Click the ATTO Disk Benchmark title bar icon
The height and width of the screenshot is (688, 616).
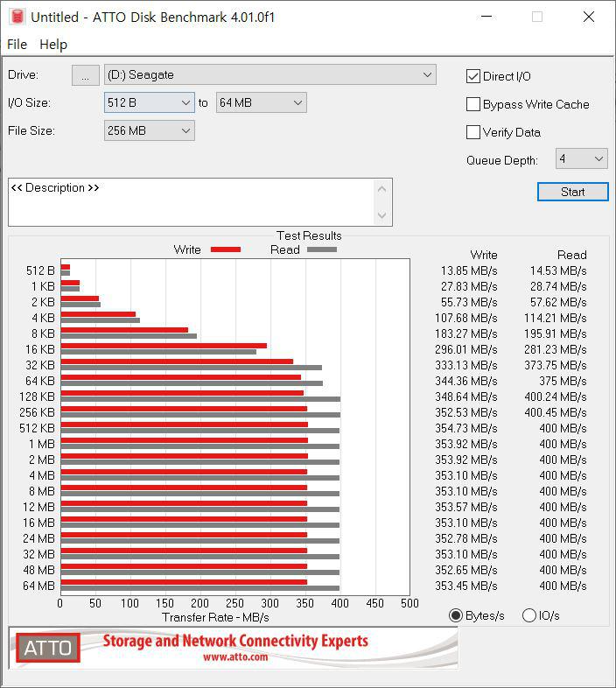point(17,17)
